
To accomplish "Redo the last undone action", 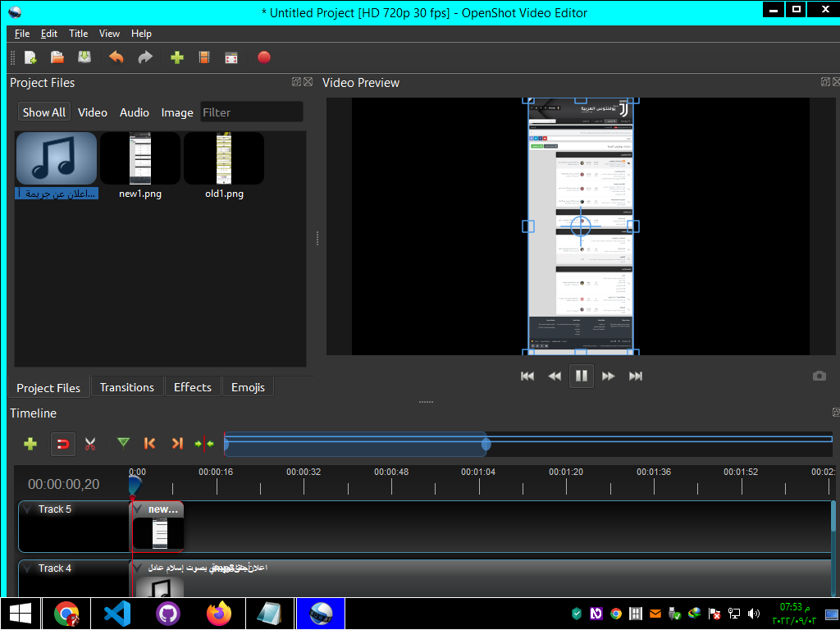I will pos(145,57).
